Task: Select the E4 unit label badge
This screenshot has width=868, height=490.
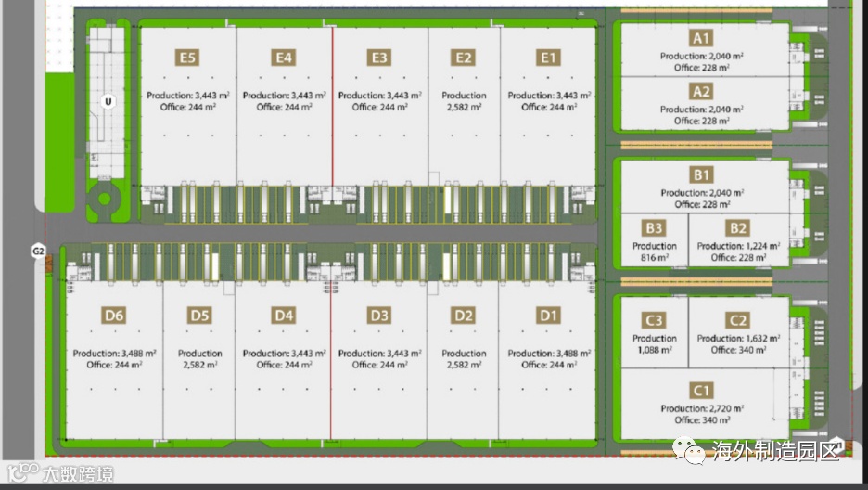Action: pos(284,58)
